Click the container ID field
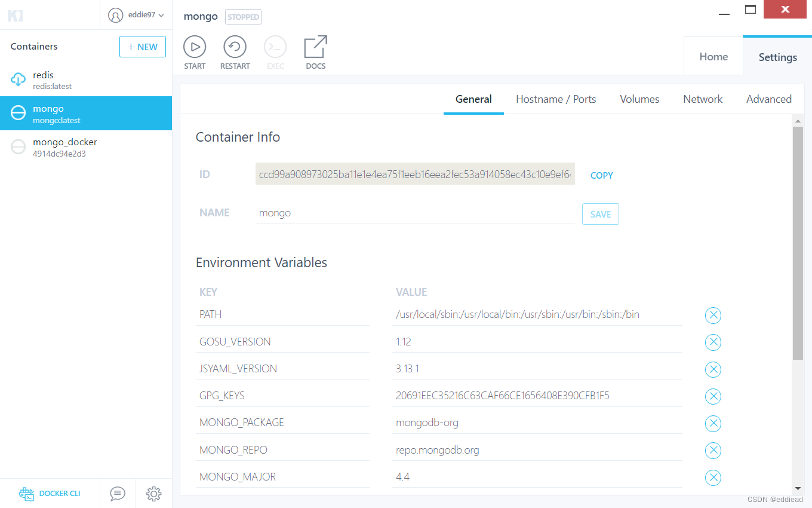 415,173
